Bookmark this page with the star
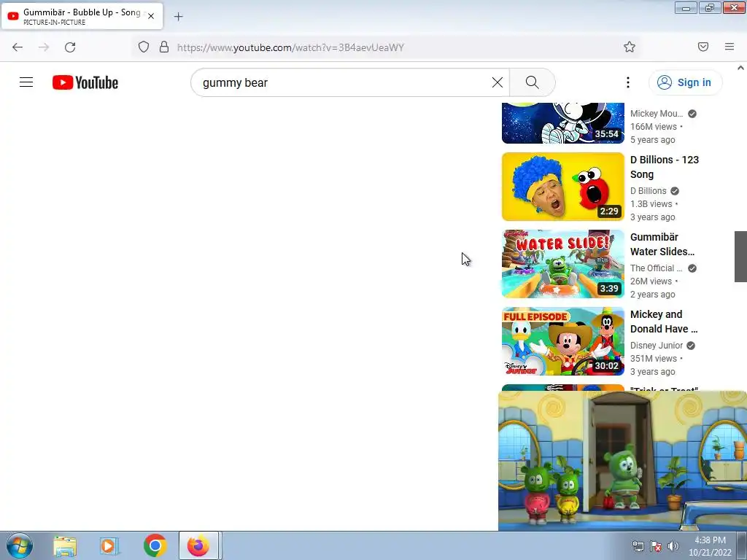This screenshot has width=747, height=560. (x=630, y=47)
